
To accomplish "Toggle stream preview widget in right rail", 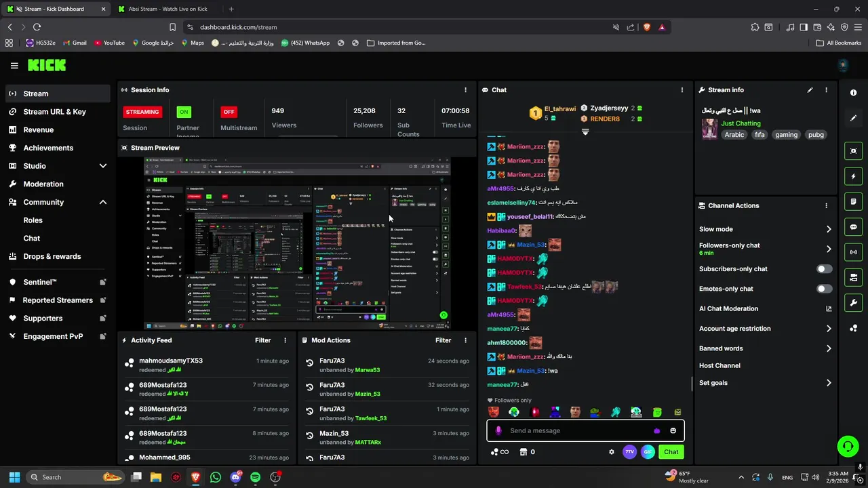I will [x=854, y=151].
